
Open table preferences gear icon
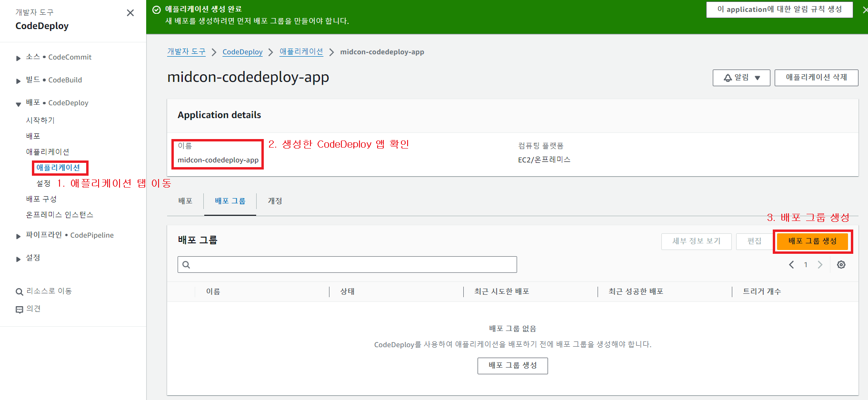(841, 265)
